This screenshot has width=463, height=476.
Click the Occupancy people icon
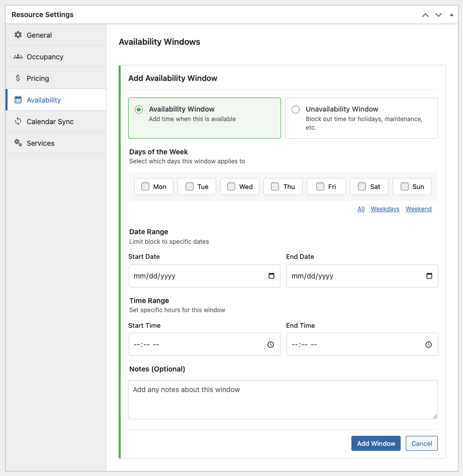[x=18, y=57]
